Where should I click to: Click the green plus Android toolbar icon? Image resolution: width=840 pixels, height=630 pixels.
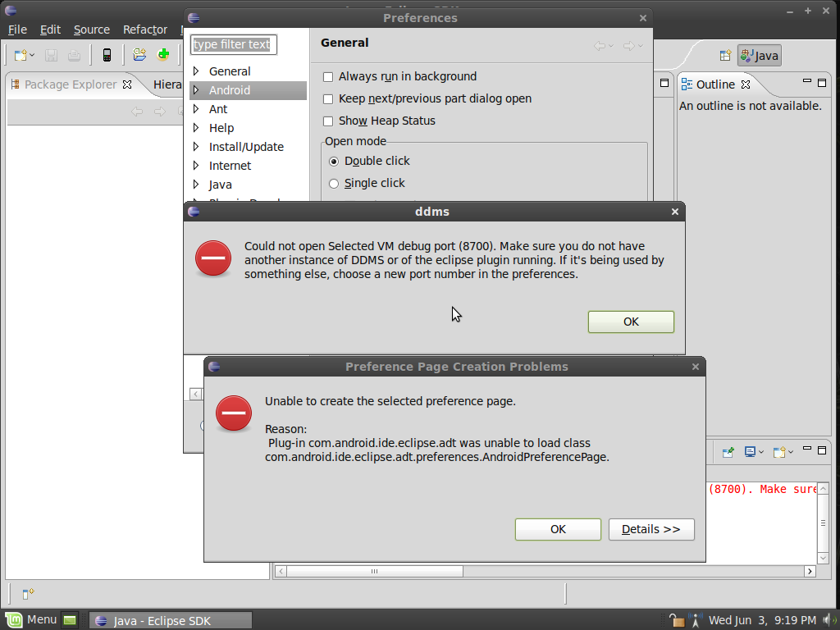click(163, 55)
